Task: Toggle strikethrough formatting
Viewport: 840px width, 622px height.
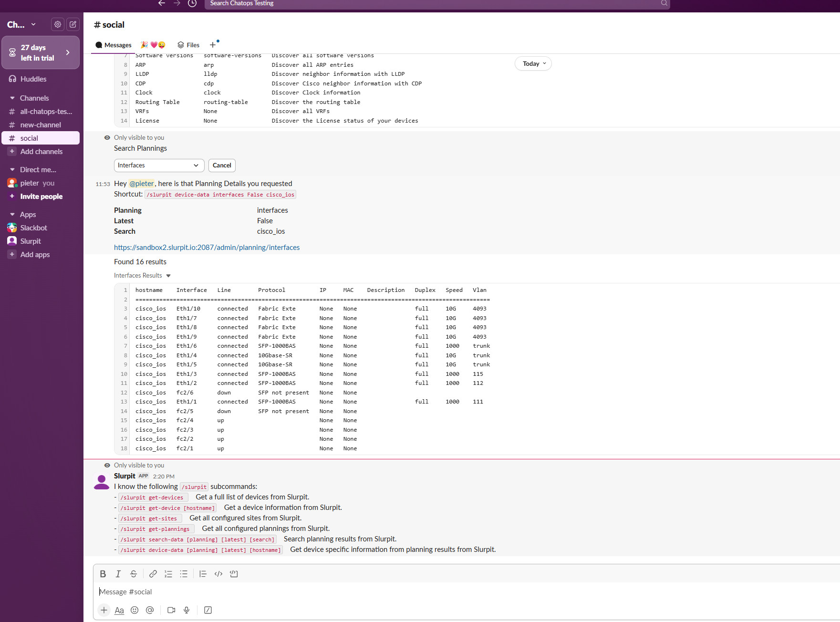Action: pos(134,574)
